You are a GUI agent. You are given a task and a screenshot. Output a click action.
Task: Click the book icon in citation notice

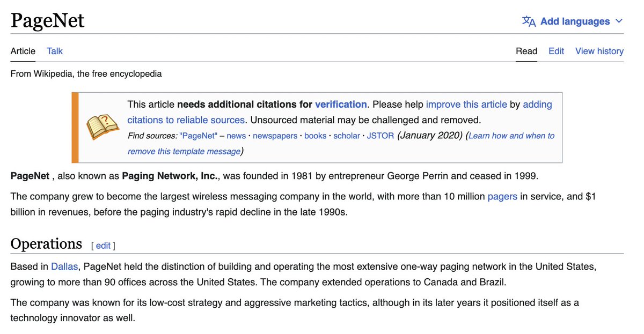(x=103, y=127)
